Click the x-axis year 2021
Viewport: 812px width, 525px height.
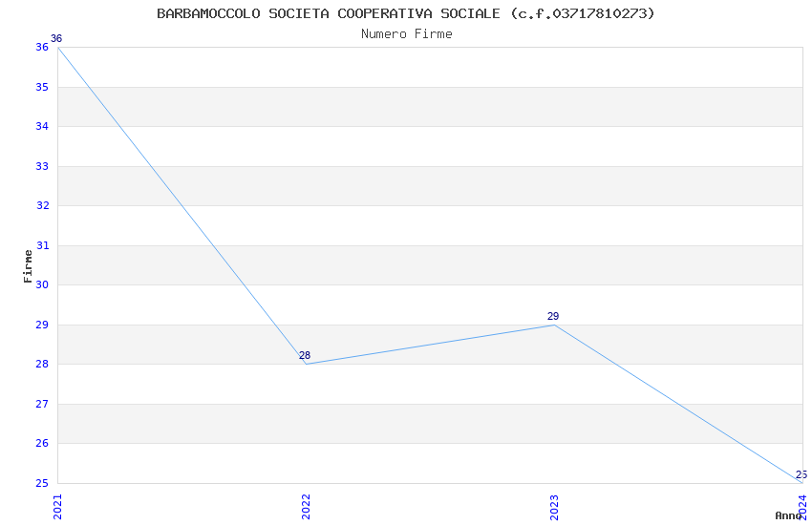pyautogui.click(x=57, y=507)
